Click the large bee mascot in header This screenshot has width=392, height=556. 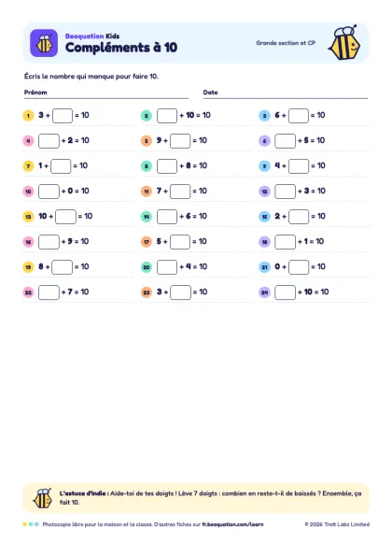coord(344,43)
